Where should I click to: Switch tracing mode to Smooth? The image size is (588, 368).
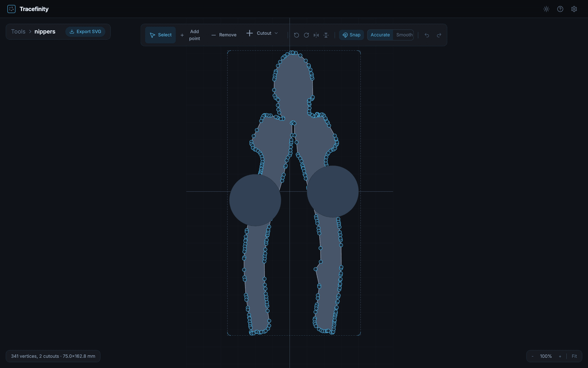pos(404,35)
